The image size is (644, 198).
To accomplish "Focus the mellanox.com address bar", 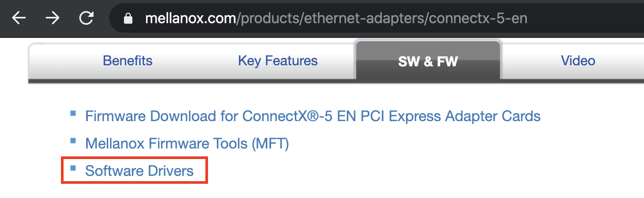I will (x=376, y=18).
